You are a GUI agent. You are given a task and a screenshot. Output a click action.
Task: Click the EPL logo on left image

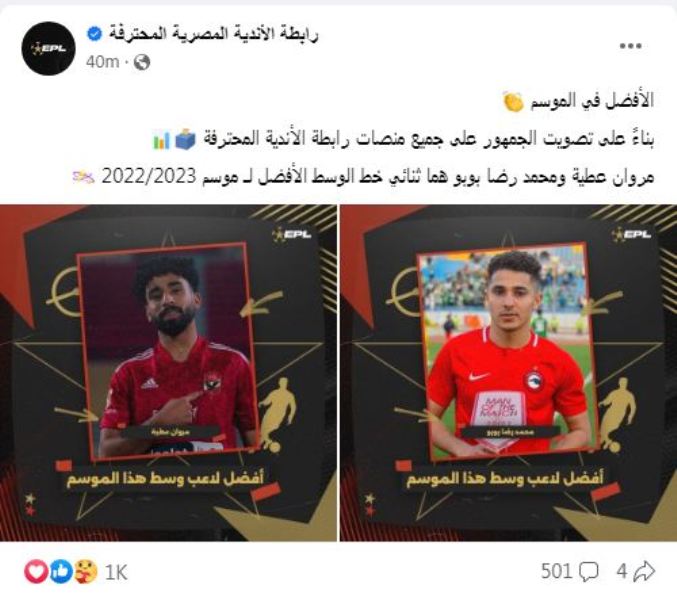pyautogui.click(x=292, y=234)
